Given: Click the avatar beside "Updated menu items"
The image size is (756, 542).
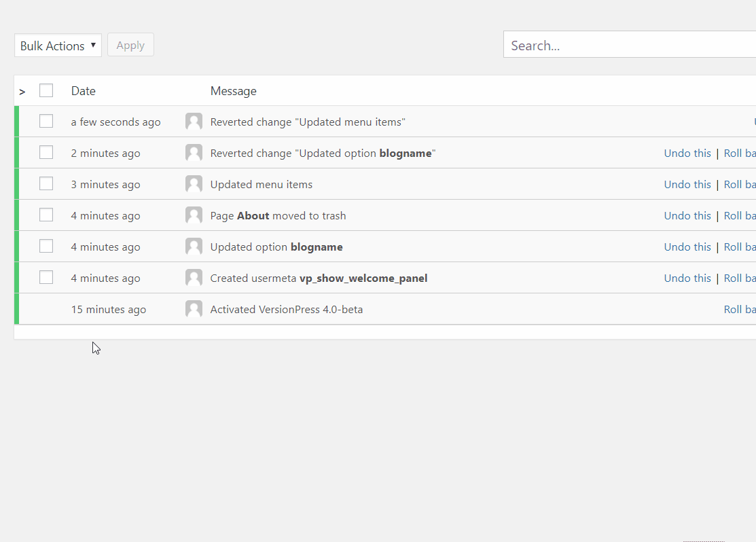Looking at the screenshot, I should [x=194, y=183].
